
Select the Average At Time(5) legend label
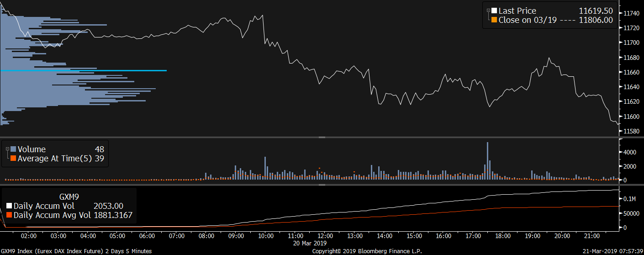tap(54, 159)
